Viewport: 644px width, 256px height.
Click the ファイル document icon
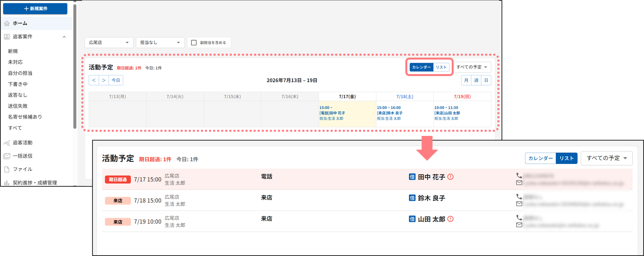point(7,169)
